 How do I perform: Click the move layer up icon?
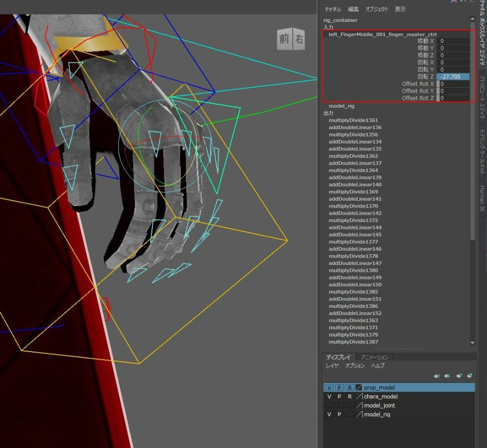(x=437, y=376)
